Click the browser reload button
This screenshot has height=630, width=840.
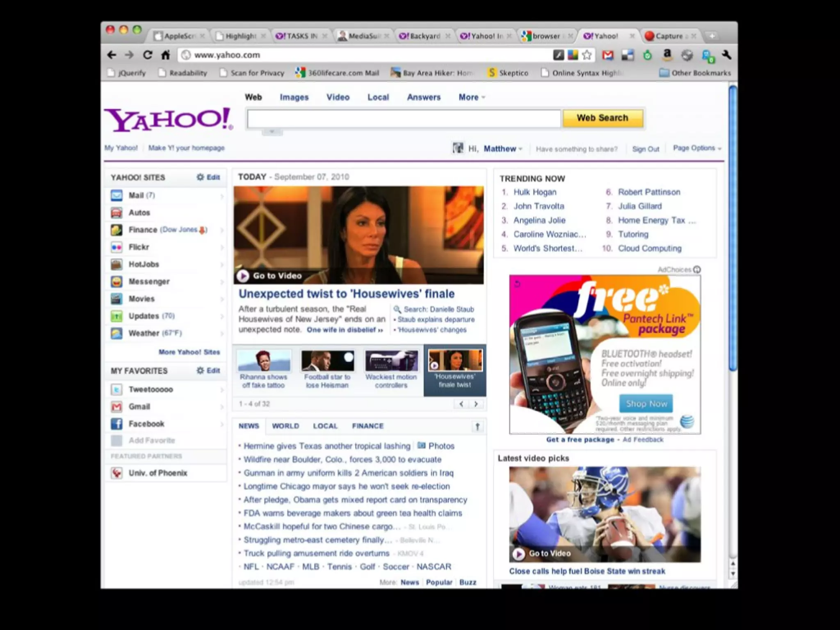click(x=148, y=55)
